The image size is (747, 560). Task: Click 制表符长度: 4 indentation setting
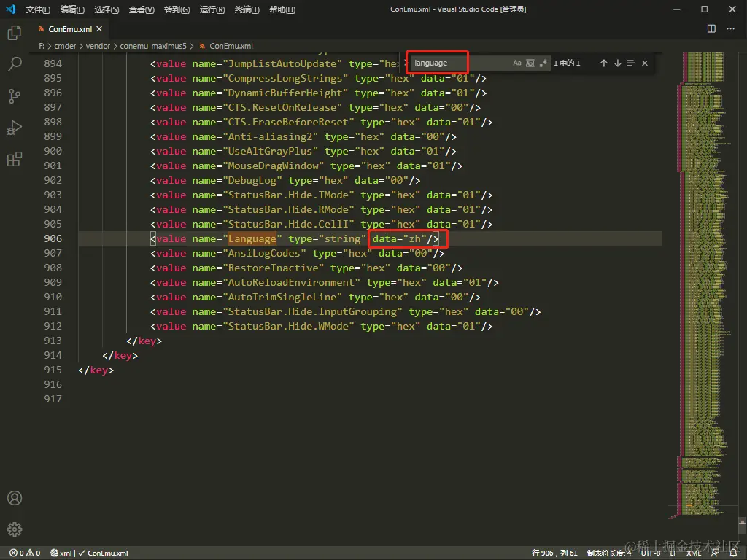(x=609, y=553)
